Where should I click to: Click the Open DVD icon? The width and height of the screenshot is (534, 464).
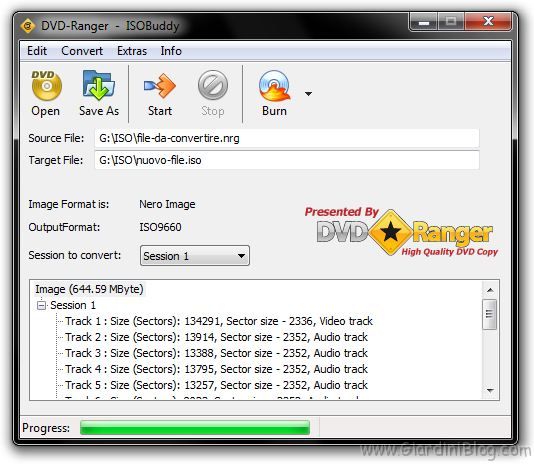pyautogui.click(x=46, y=86)
